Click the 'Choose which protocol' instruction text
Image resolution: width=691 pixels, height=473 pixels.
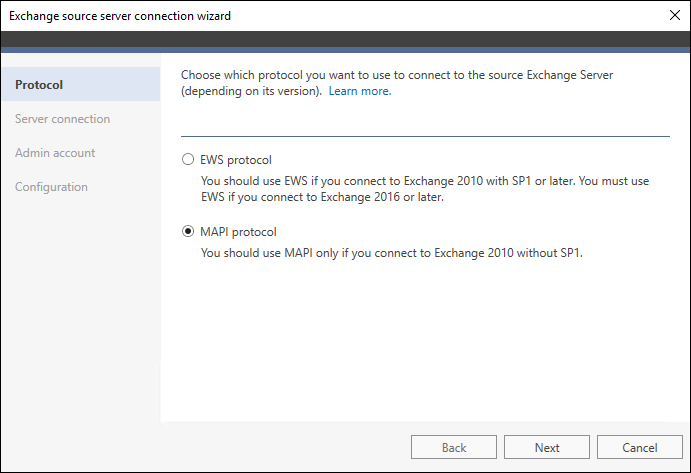point(397,83)
